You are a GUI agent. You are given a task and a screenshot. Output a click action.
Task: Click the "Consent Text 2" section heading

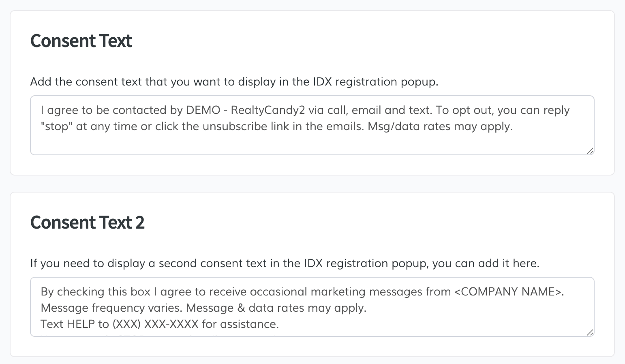[x=87, y=223]
